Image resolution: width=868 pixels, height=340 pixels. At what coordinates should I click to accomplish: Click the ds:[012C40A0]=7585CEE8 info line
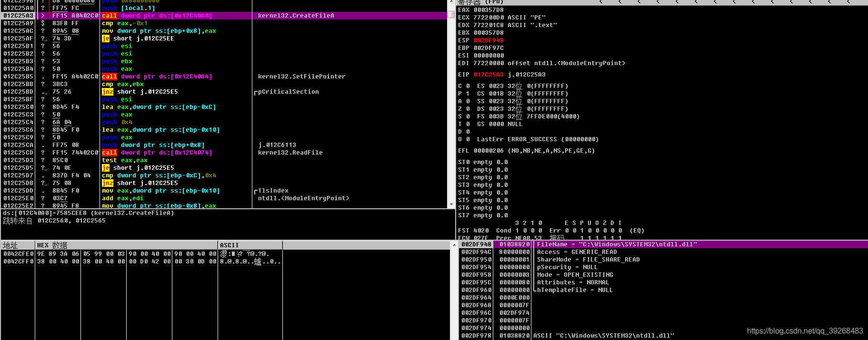click(x=89, y=213)
